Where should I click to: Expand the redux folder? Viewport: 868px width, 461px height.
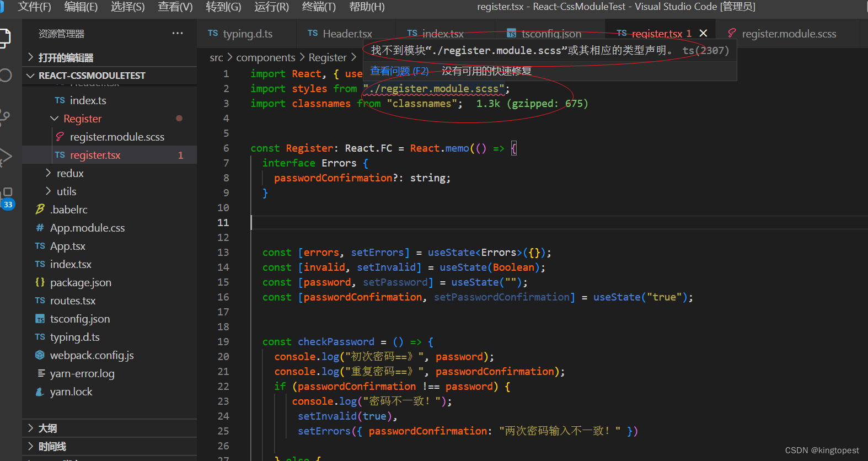coord(48,173)
